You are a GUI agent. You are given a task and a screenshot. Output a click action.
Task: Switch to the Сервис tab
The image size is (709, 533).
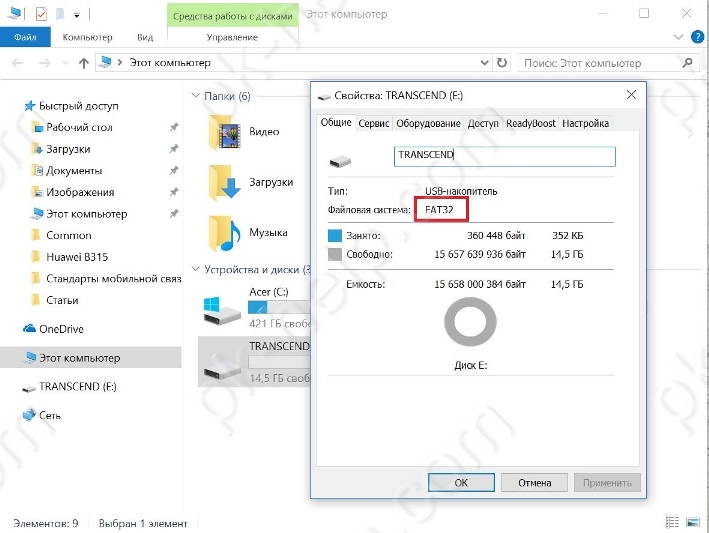pyautogui.click(x=374, y=124)
